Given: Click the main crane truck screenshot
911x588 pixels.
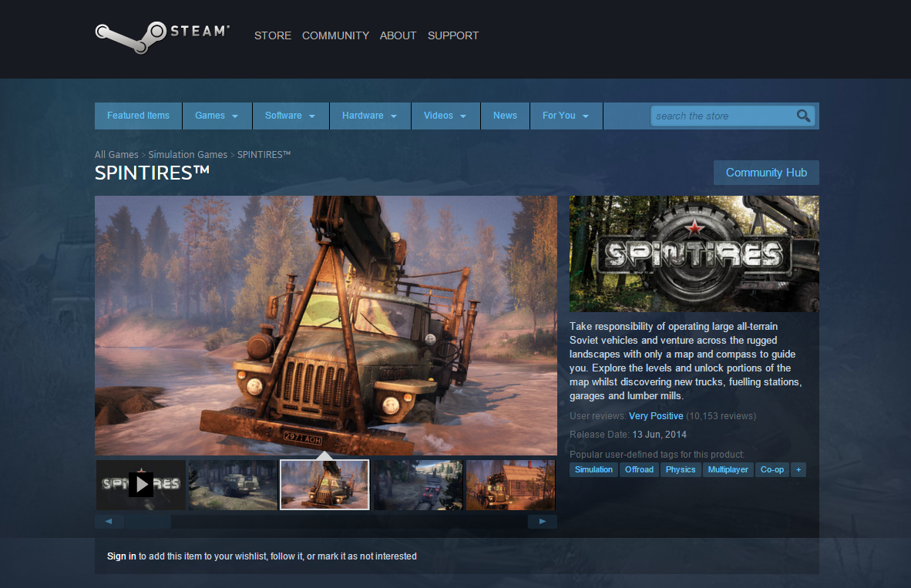Looking at the screenshot, I should pyautogui.click(x=326, y=325).
